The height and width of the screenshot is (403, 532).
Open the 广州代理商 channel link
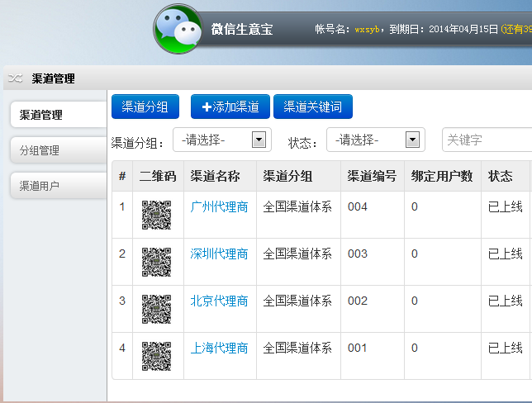(219, 206)
